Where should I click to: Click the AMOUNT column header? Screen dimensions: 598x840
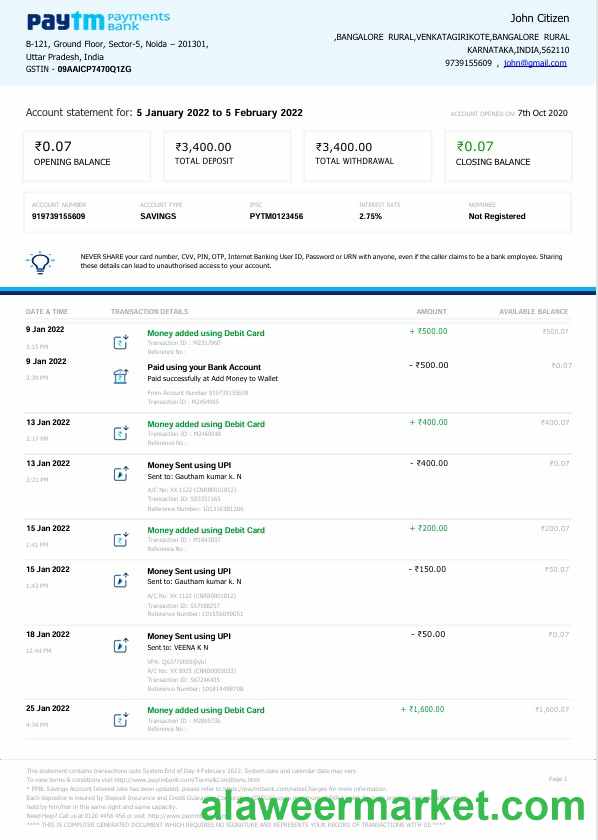pyautogui.click(x=431, y=311)
